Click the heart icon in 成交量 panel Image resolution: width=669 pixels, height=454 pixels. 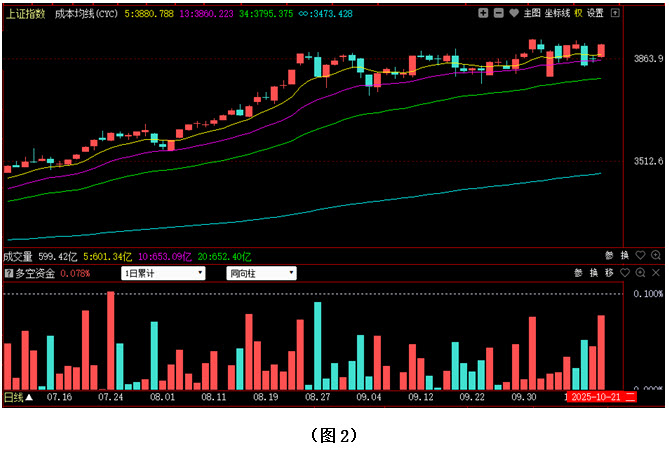click(x=640, y=256)
